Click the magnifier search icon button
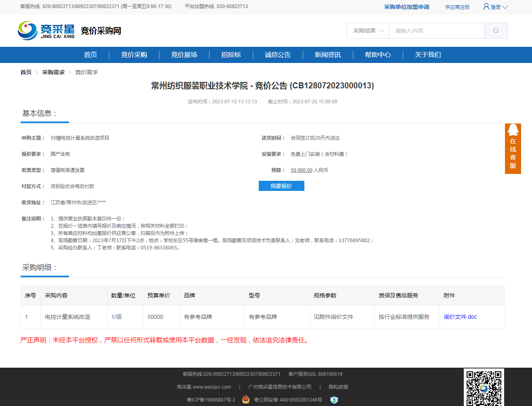Image resolution: width=532 pixels, height=406 pixels. tap(496, 31)
